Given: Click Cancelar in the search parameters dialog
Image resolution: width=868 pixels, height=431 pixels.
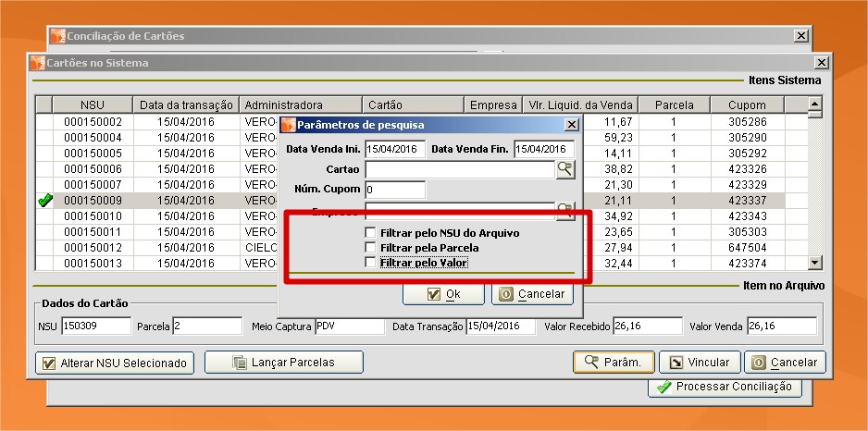Looking at the screenshot, I should click(x=532, y=294).
